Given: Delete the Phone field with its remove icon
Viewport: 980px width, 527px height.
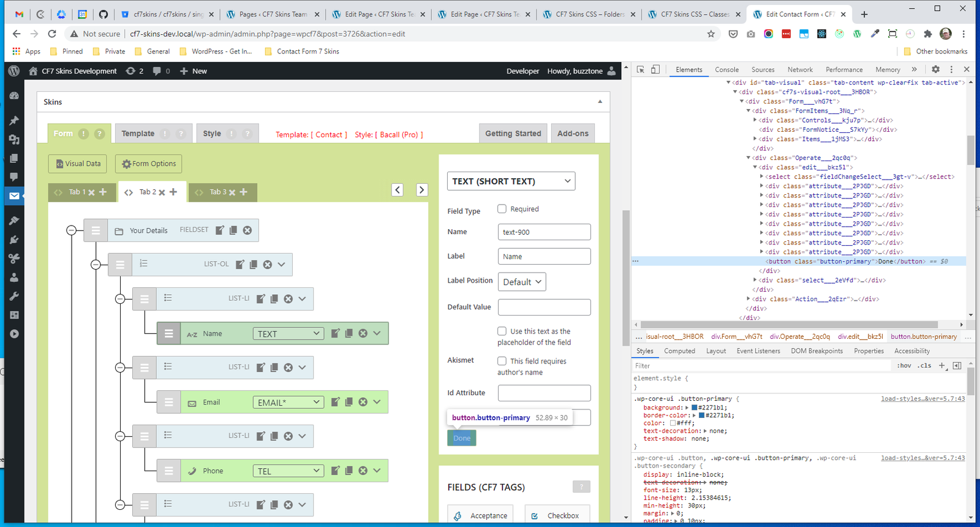Looking at the screenshot, I should click(363, 471).
